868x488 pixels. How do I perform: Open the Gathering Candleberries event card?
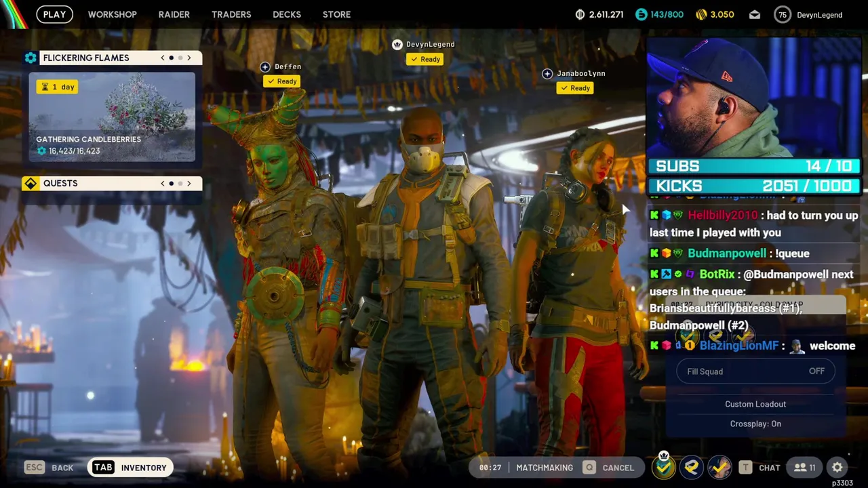[x=112, y=117]
